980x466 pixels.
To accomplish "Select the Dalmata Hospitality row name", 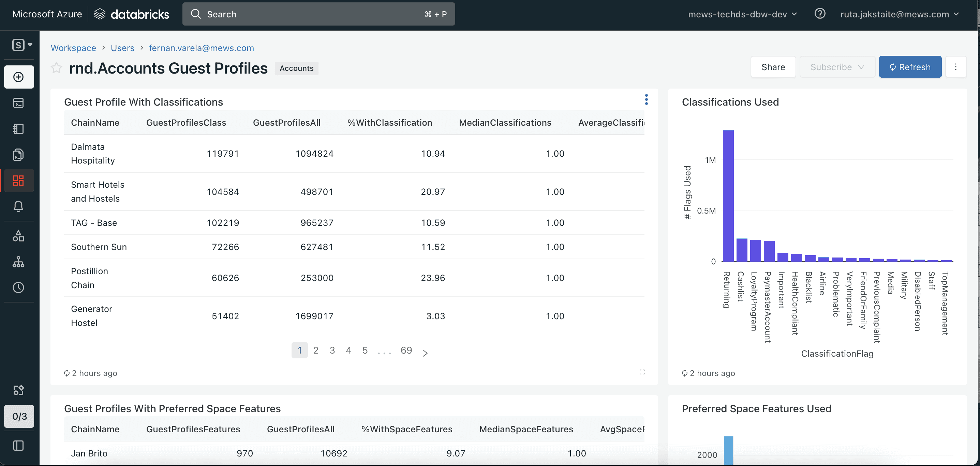I will click(x=93, y=154).
